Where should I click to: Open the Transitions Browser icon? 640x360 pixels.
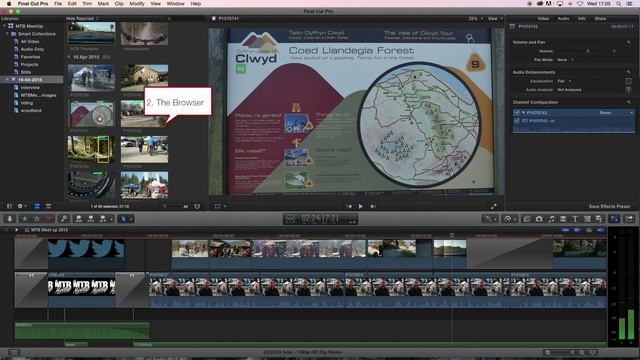tap(563, 219)
